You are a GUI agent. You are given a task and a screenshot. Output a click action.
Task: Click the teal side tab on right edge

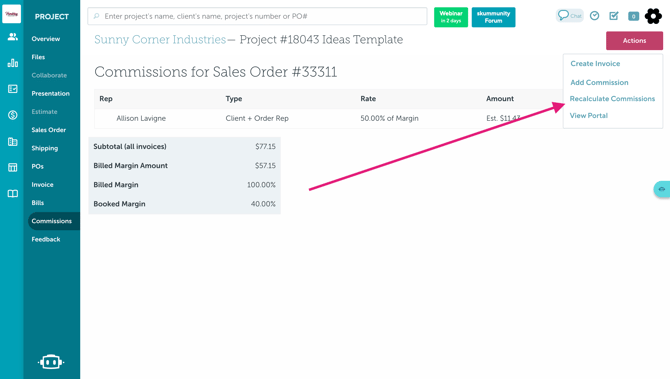tap(662, 189)
